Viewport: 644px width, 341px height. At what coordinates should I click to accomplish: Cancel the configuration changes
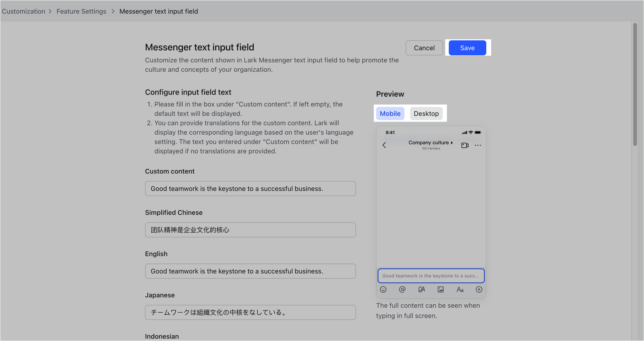[x=424, y=48]
